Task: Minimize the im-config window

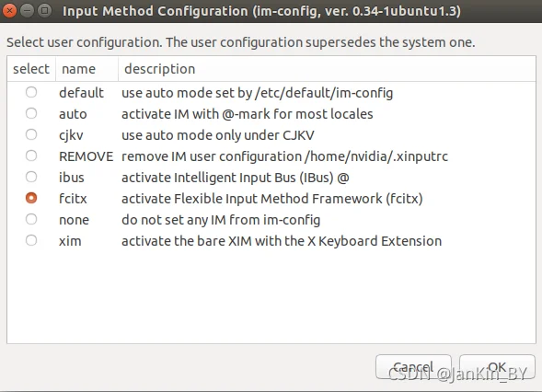Action: (27, 11)
